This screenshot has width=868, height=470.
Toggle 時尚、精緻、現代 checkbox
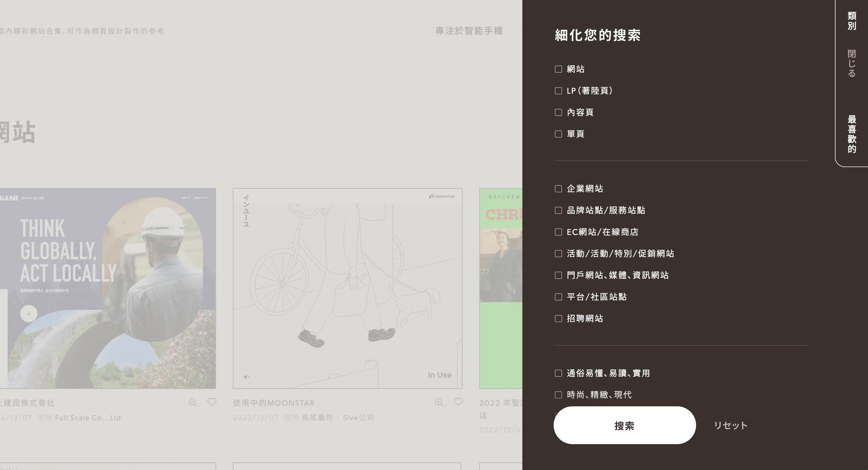[x=559, y=395]
